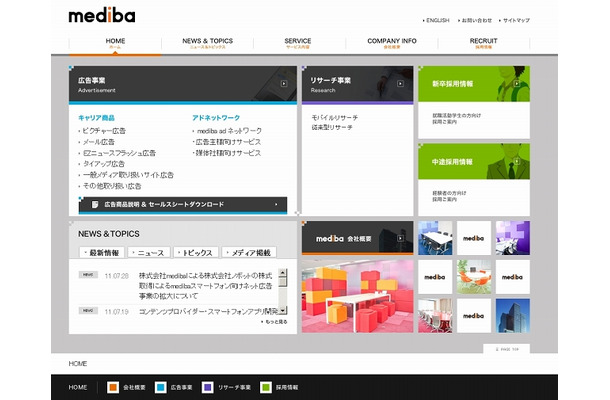
Task: Click PAGE TOP button
Action: (507, 349)
